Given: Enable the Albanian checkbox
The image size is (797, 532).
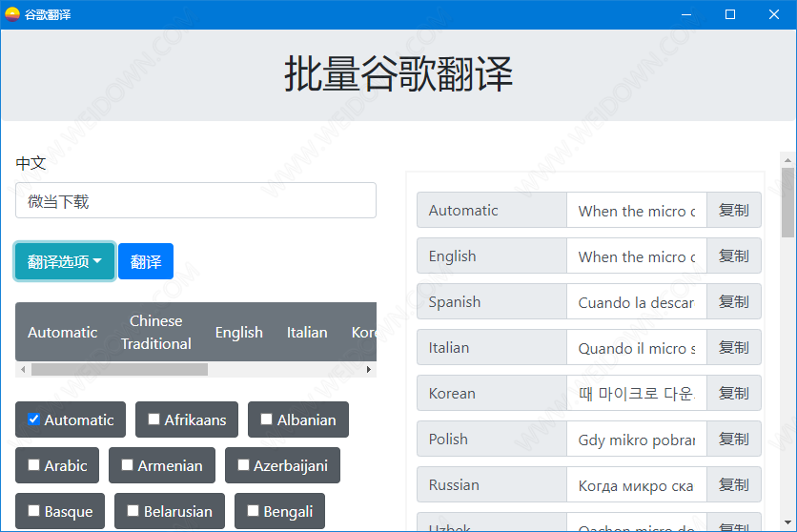Looking at the screenshot, I should (x=266, y=419).
